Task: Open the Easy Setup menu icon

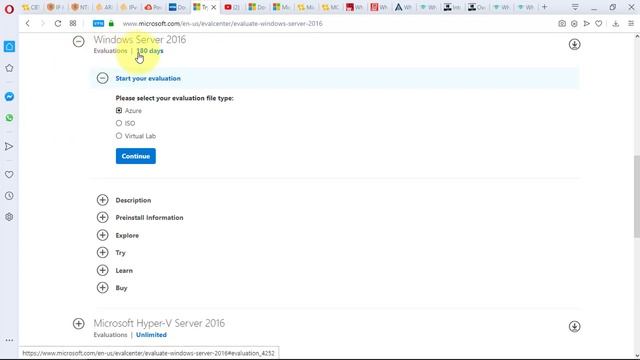Action: (631, 24)
